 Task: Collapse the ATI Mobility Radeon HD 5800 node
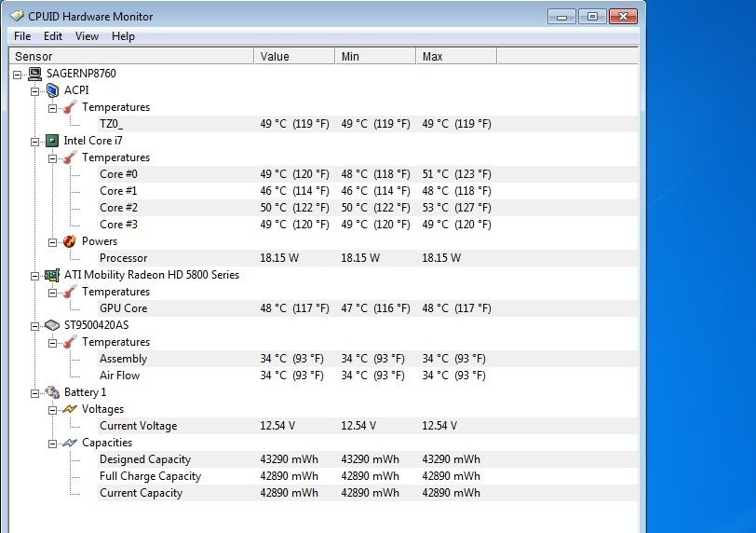pos(34,276)
